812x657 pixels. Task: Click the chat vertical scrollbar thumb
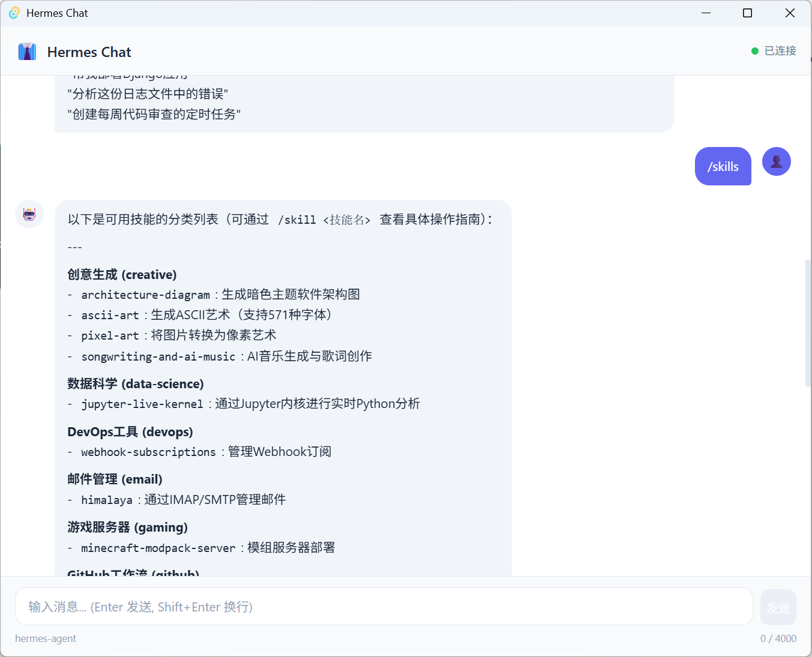coord(808,323)
